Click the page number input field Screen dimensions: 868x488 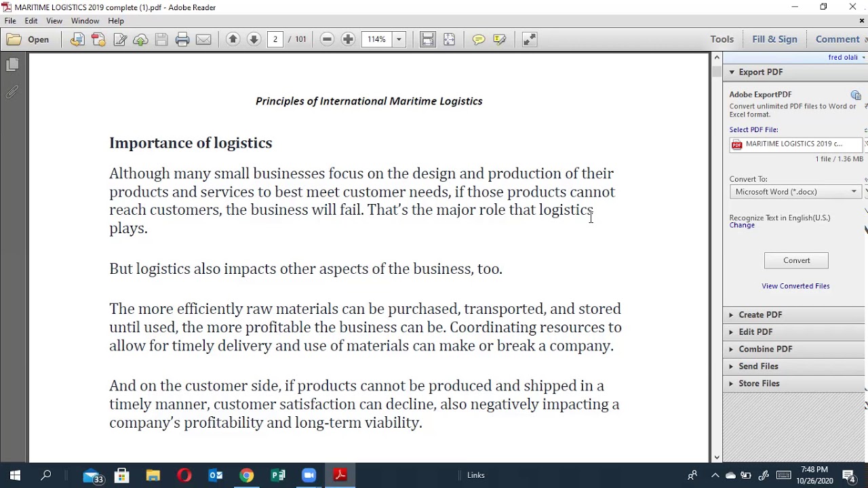coord(275,39)
